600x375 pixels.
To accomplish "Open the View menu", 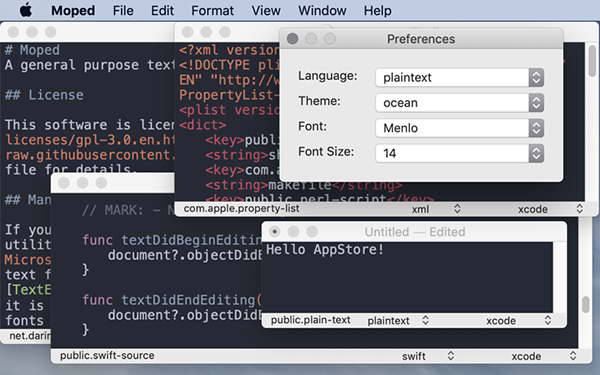I will tap(266, 10).
